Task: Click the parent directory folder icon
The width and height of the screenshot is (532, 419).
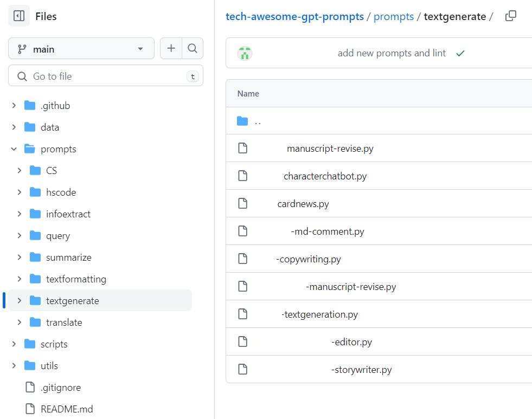Action: pos(242,121)
